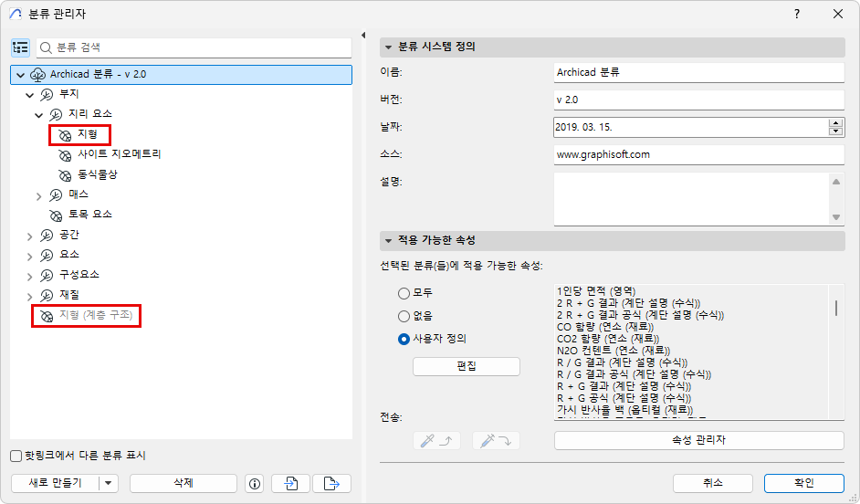The image size is (860, 504).
Task: Select the 매스 tree item
Action: (x=79, y=194)
